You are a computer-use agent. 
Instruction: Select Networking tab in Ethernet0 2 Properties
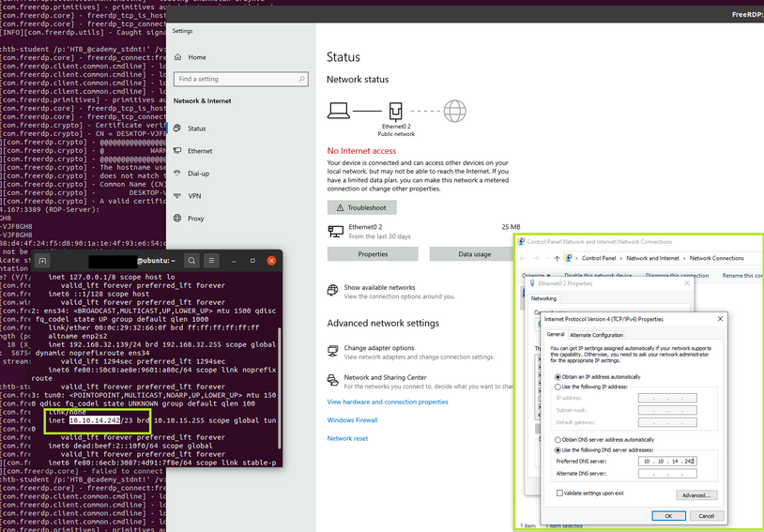pyautogui.click(x=543, y=298)
